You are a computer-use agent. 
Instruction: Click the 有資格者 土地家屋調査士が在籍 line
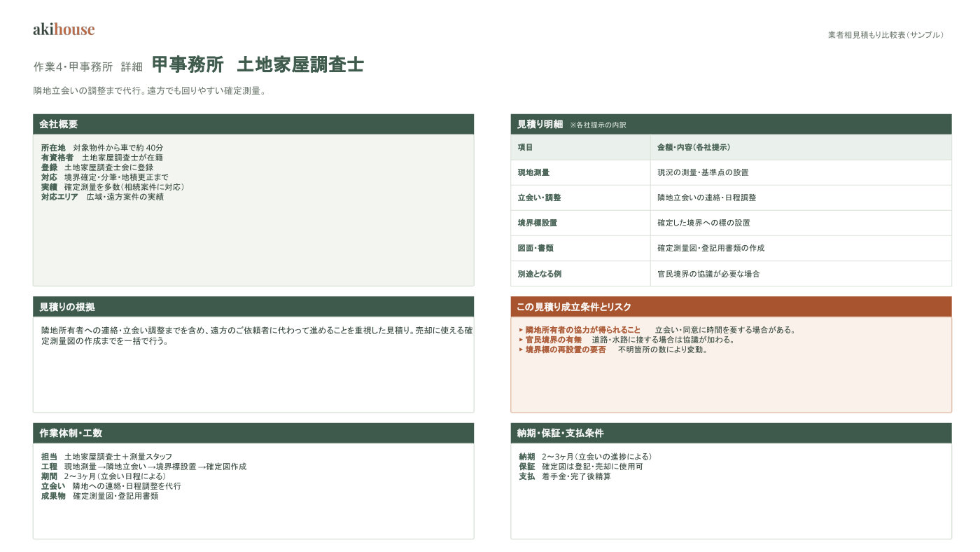pyautogui.click(x=102, y=158)
